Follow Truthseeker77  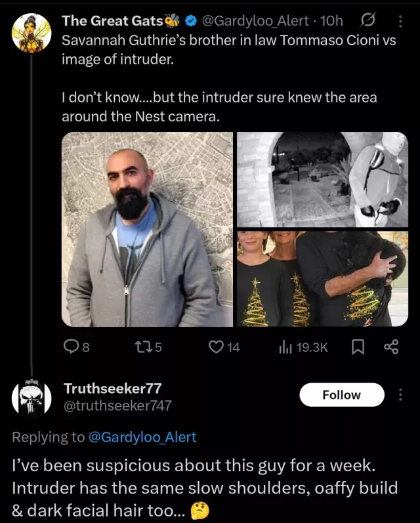click(x=341, y=395)
